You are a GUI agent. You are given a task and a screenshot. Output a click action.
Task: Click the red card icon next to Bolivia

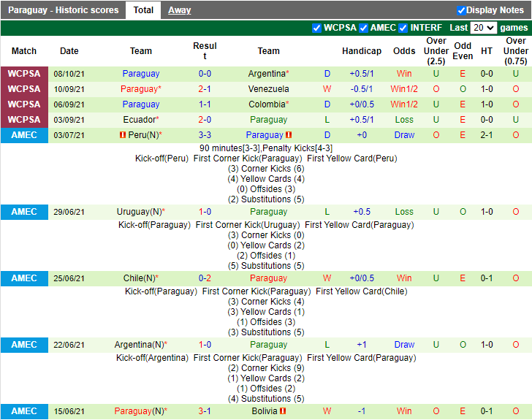pyautogui.click(x=283, y=411)
